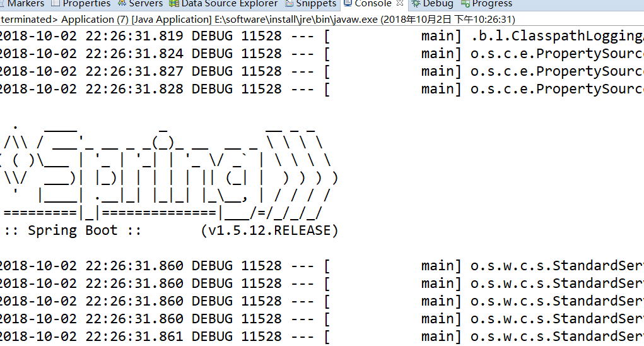This screenshot has width=644, height=346.
Task: Switch to the Snippets tab
Action: (x=311, y=4)
